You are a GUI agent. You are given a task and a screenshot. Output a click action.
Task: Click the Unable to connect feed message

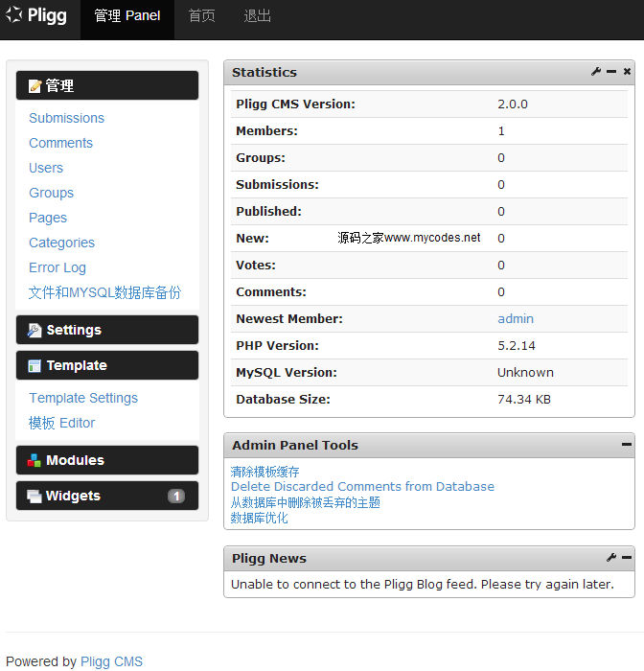(x=423, y=585)
